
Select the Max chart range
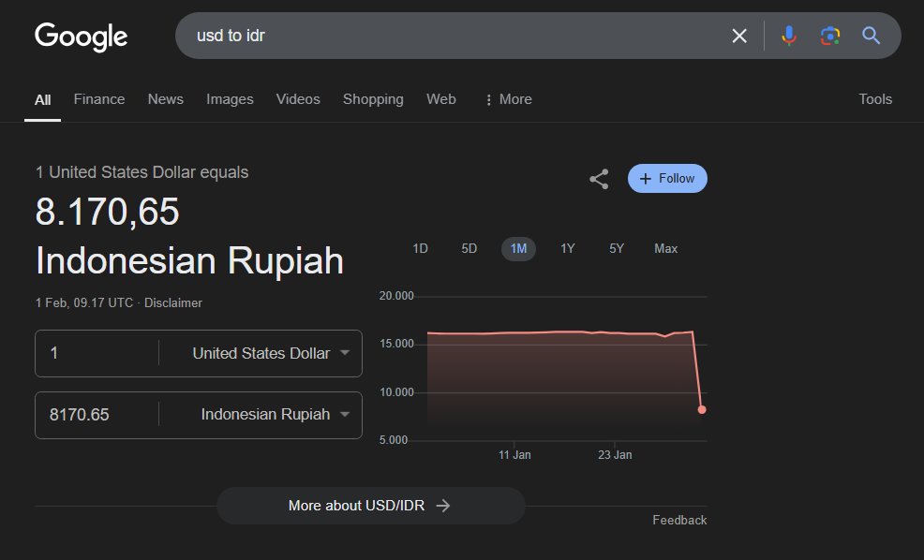pos(666,248)
